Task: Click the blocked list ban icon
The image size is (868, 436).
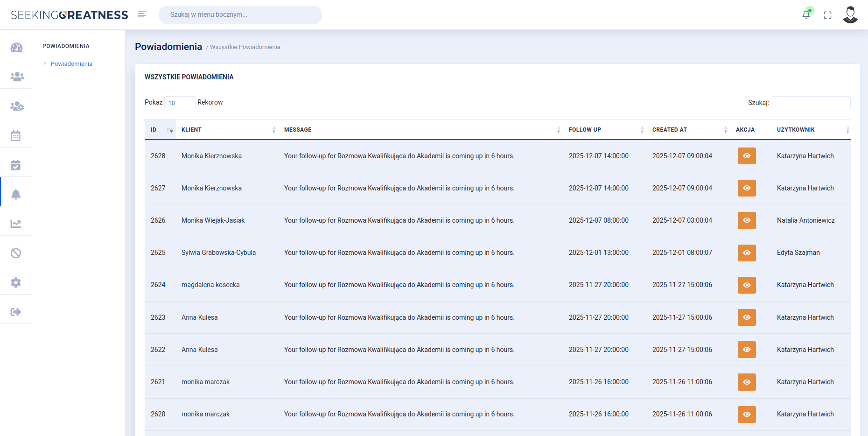Action: pos(16,253)
